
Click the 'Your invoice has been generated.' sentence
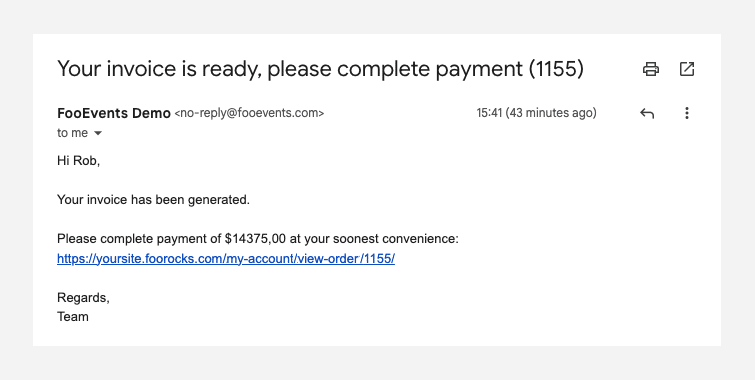pyautogui.click(x=153, y=200)
